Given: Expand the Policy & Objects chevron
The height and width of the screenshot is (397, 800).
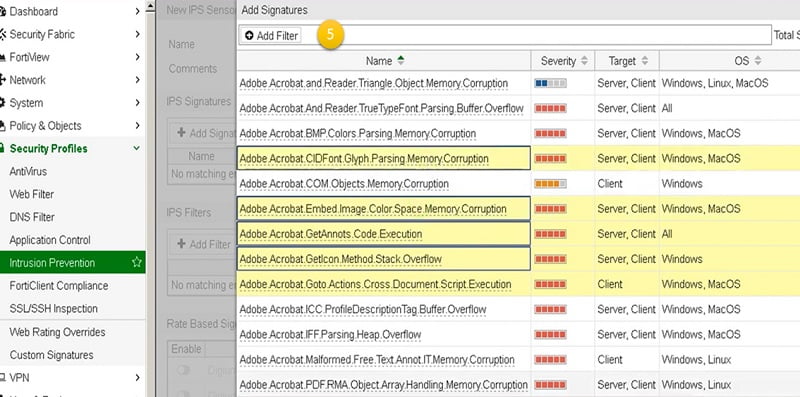Looking at the screenshot, I should pyautogui.click(x=137, y=126).
